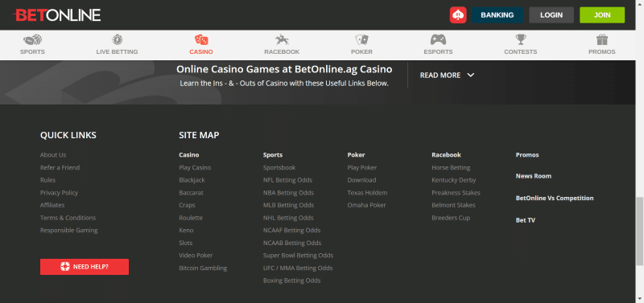644x303 pixels.
Task: Open the Bitcoin Gambling link
Action: pos(203,268)
